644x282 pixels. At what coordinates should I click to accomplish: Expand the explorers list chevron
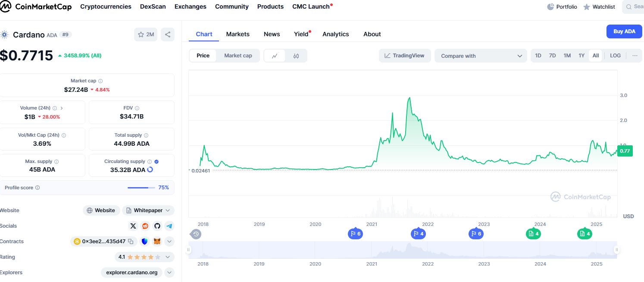[x=169, y=273]
